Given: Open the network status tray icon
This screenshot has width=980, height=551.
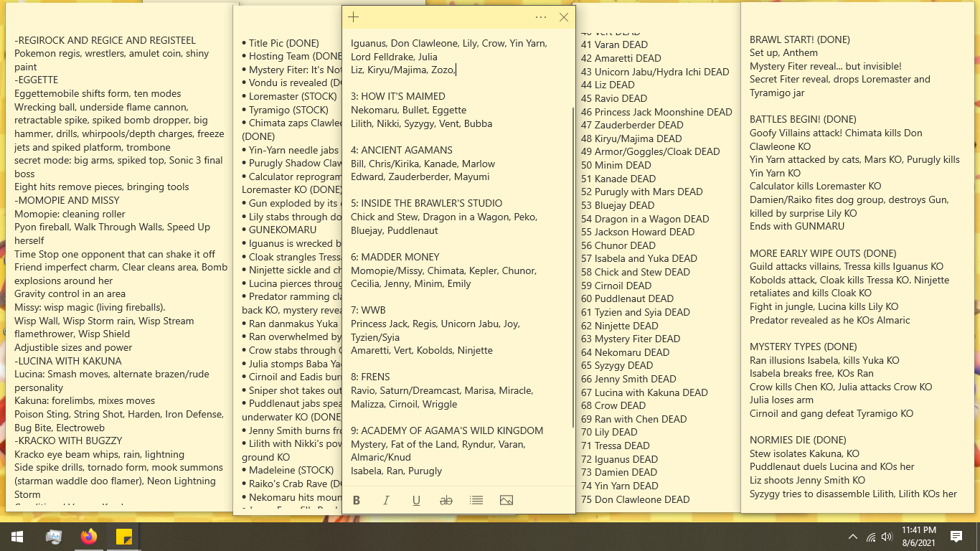Looking at the screenshot, I should pos(871,537).
